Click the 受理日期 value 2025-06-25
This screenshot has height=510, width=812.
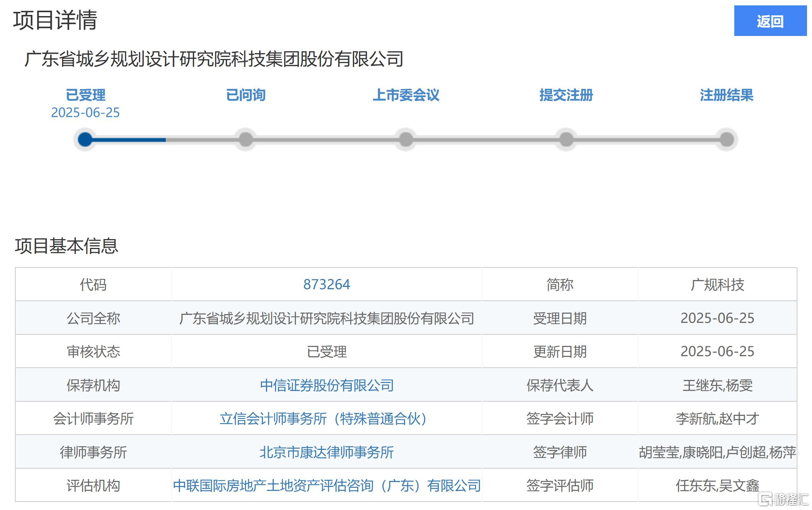tap(717, 318)
